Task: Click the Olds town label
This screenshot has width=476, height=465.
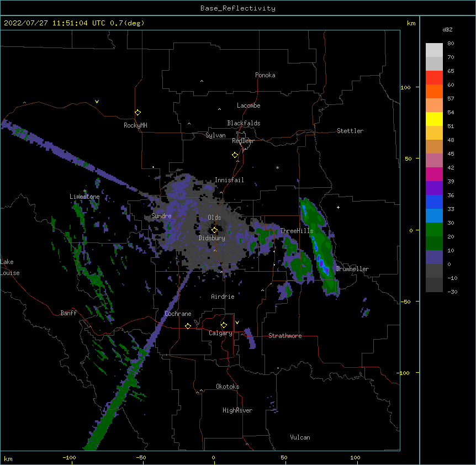Action: [x=214, y=218]
